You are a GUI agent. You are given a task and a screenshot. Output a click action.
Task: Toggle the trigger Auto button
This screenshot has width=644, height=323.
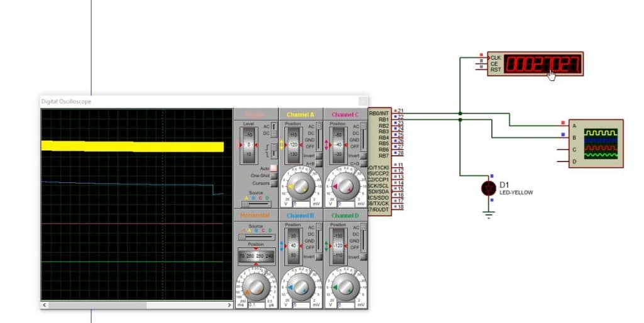274,168
